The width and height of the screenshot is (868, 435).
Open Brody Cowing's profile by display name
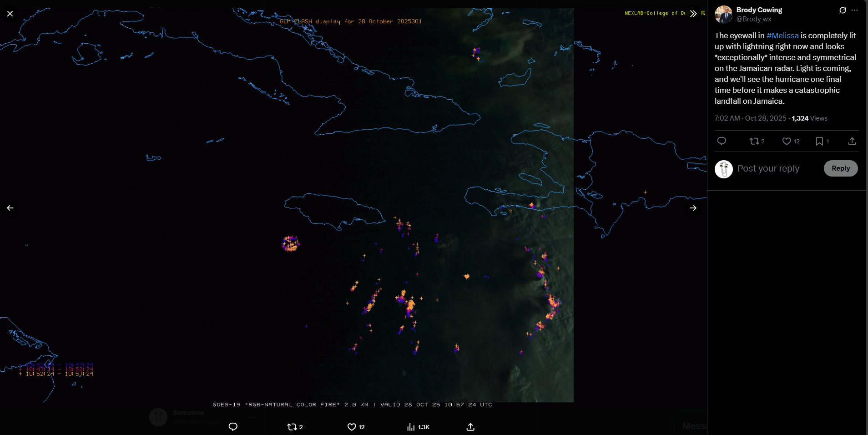759,10
